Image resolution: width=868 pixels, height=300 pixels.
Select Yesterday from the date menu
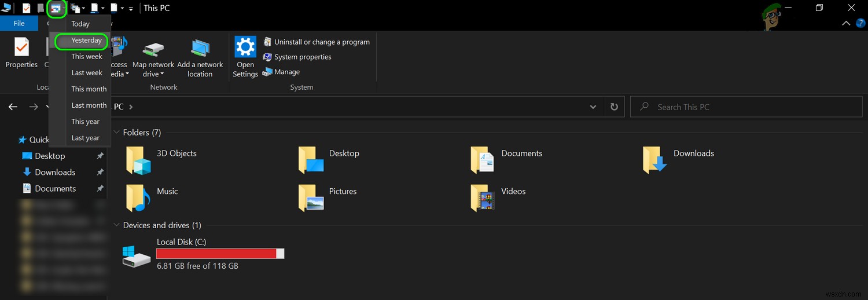pos(86,41)
